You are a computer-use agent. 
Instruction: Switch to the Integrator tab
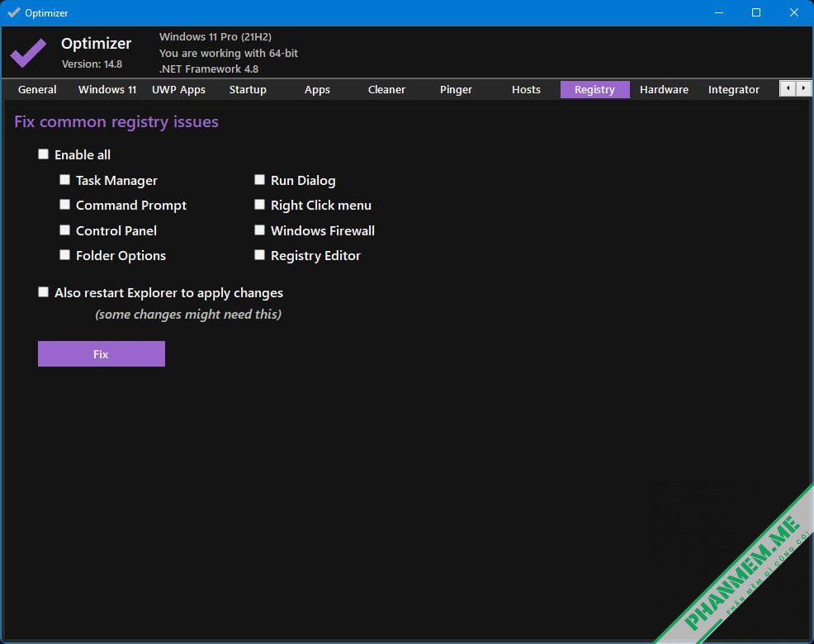click(734, 89)
